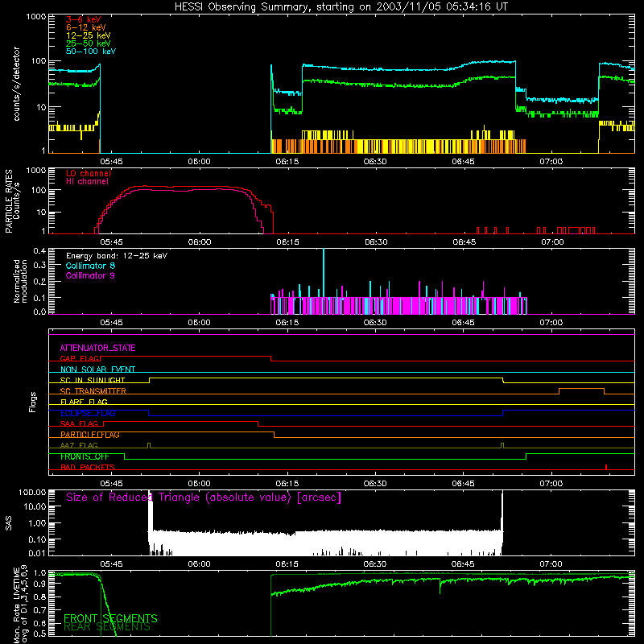
Task: Click the vertical 'Flags' axis label
Action: point(32,402)
